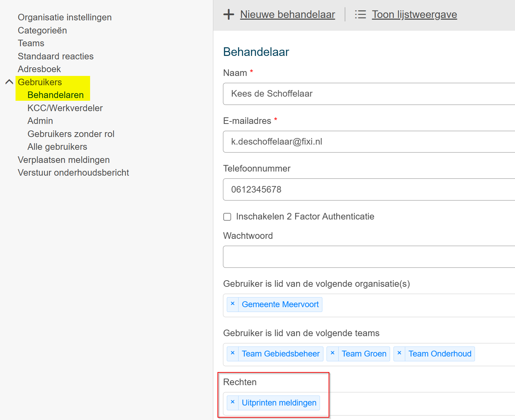
Task: Open Admin users submenu item
Action: coord(40,121)
